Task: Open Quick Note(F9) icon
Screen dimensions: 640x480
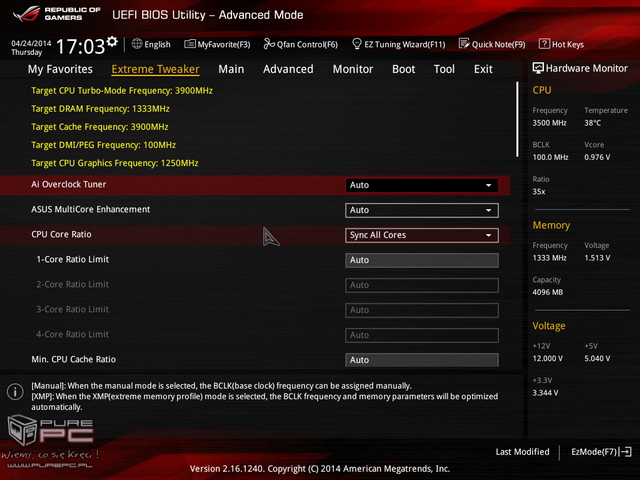Action: pos(464,44)
